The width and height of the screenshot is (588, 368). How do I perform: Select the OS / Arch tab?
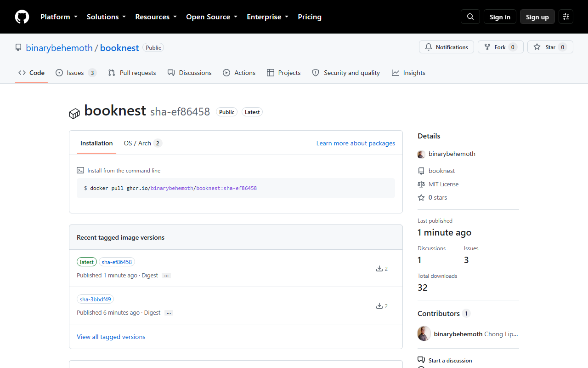(143, 143)
